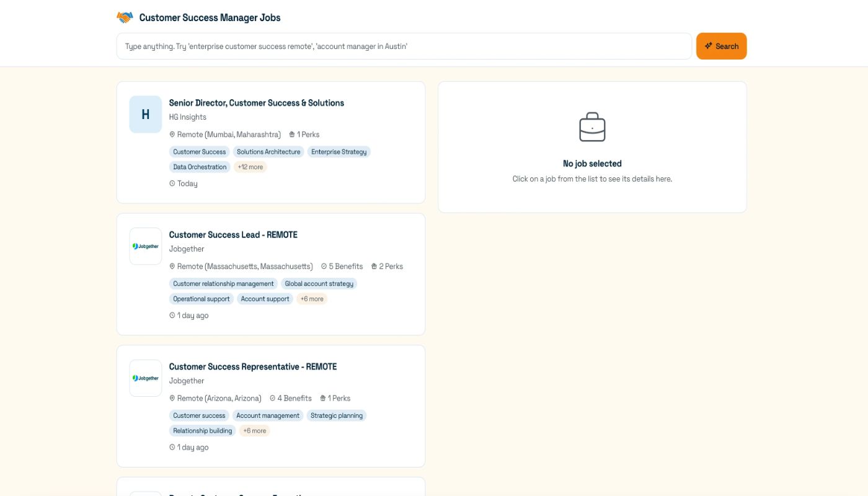Image resolution: width=868 pixels, height=496 pixels.
Task: Click the orange Search button
Action: 721,45
